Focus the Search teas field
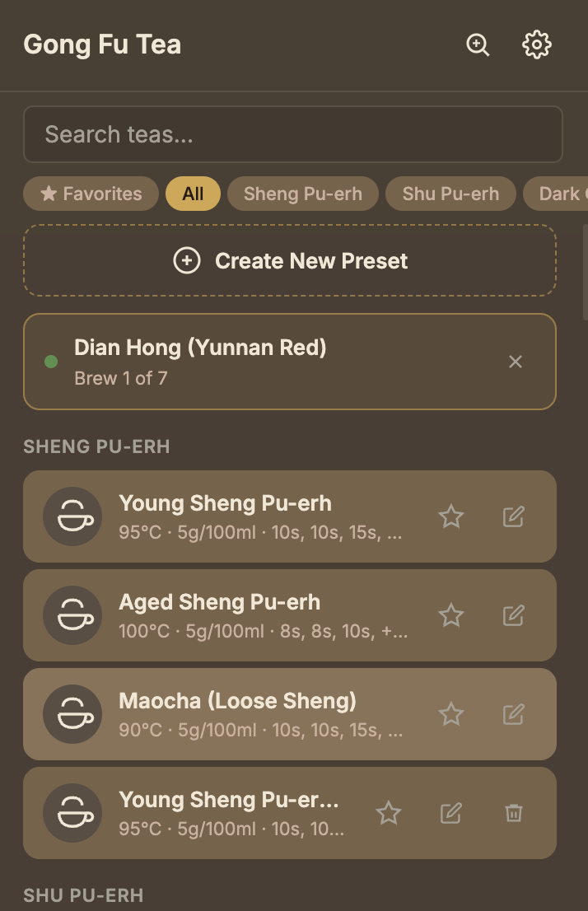The width and height of the screenshot is (588, 911). [292, 134]
